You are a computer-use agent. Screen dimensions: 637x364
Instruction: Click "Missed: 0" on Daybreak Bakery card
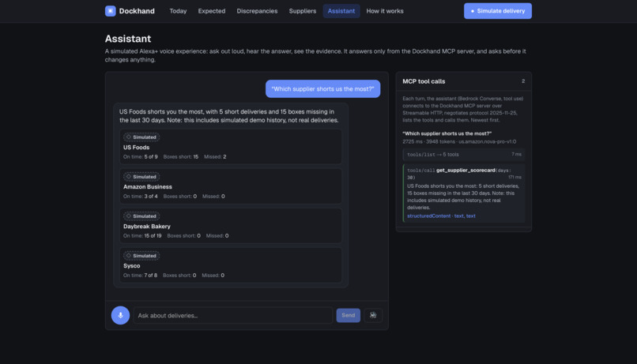tap(217, 236)
